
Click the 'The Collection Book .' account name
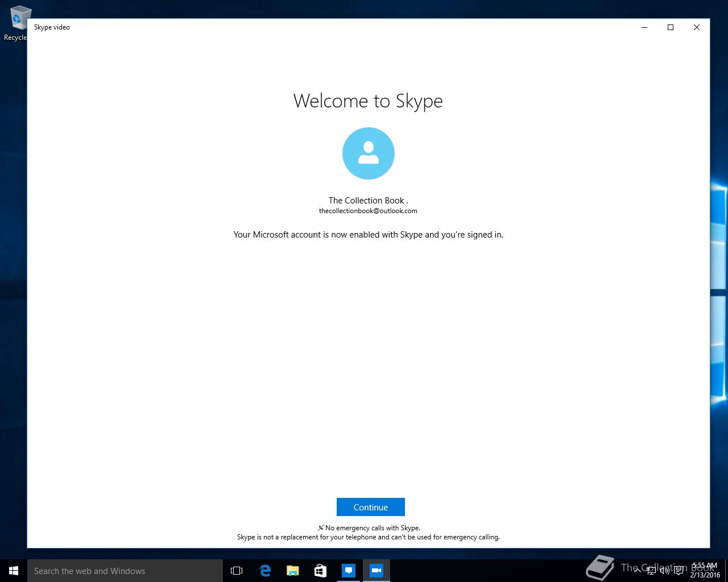point(368,200)
